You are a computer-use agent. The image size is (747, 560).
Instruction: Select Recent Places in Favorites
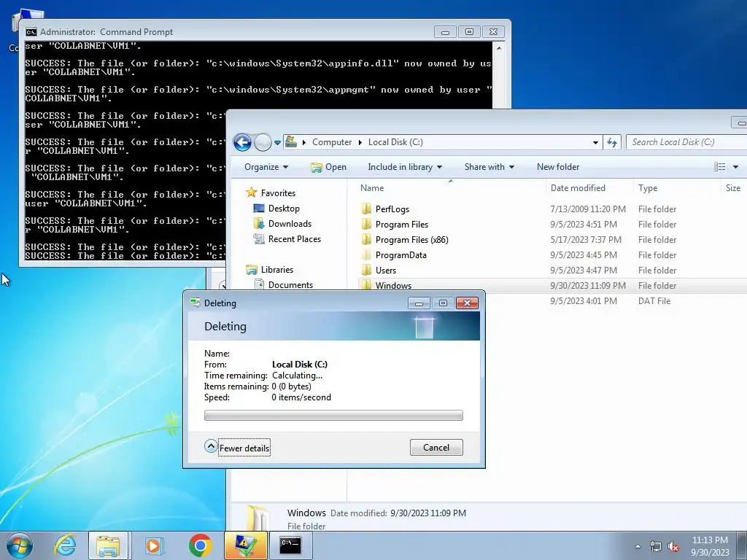295,238
